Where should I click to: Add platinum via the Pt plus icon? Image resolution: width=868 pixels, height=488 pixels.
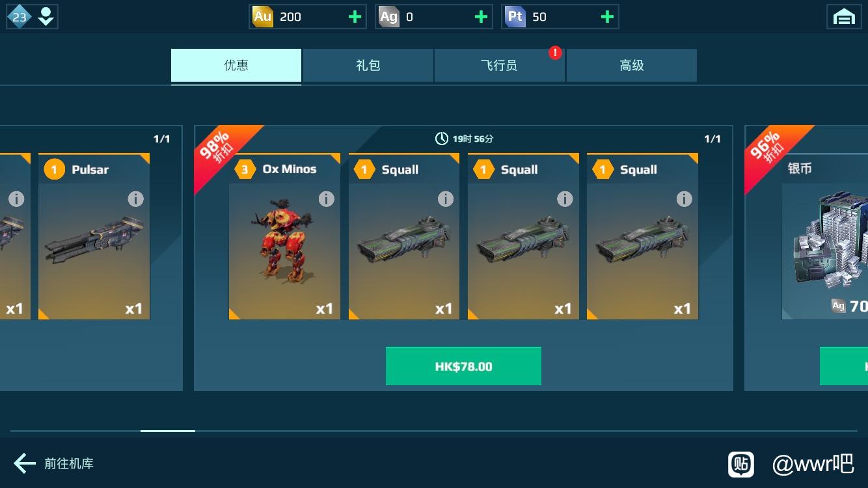tap(607, 17)
